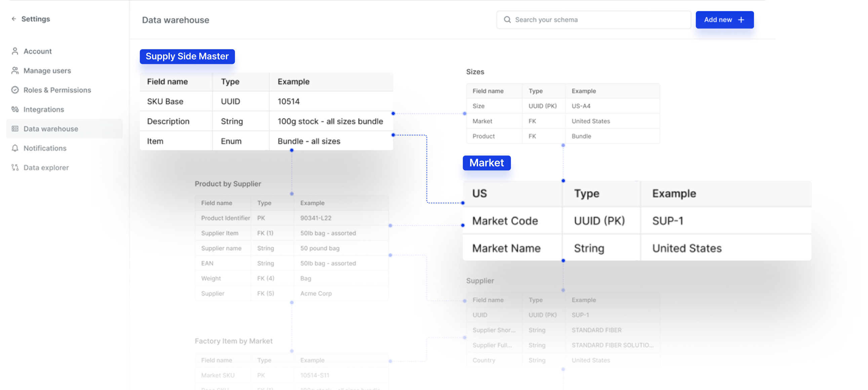868x390 pixels.
Task: Click the Manage users icon
Action: pyautogui.click(x=15, y=71)
